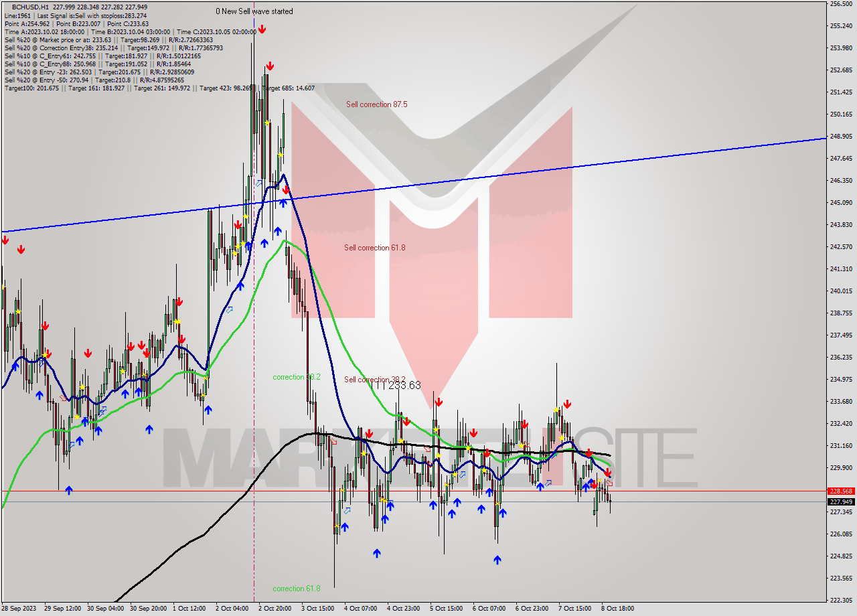
Task: Click the red 228.568 price tag
Action: coord(841,491)
